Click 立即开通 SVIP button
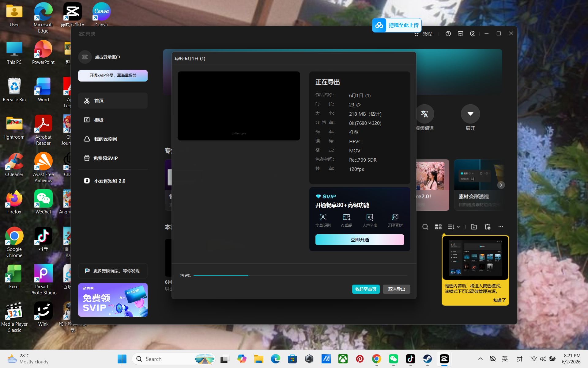 (360, 240)
